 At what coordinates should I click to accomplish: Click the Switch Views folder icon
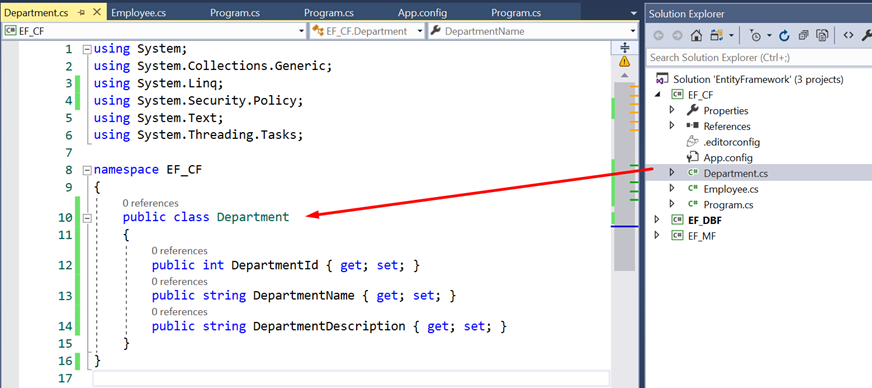pos(717,36)
